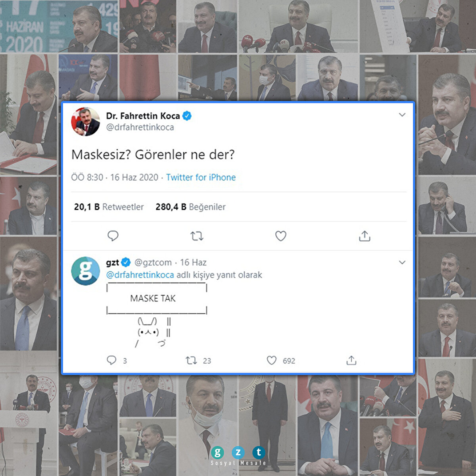Open Dr. Fahrettin Koca's profile avatar
This screenshot has width=476, height=476.
(85, 121)
